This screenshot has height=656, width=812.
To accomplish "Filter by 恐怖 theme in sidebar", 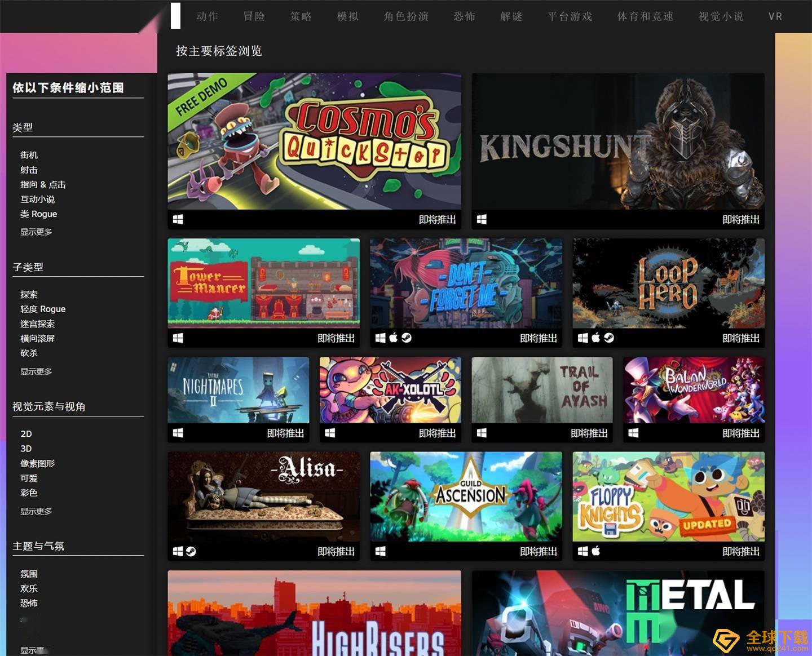I will click(29, 603).
